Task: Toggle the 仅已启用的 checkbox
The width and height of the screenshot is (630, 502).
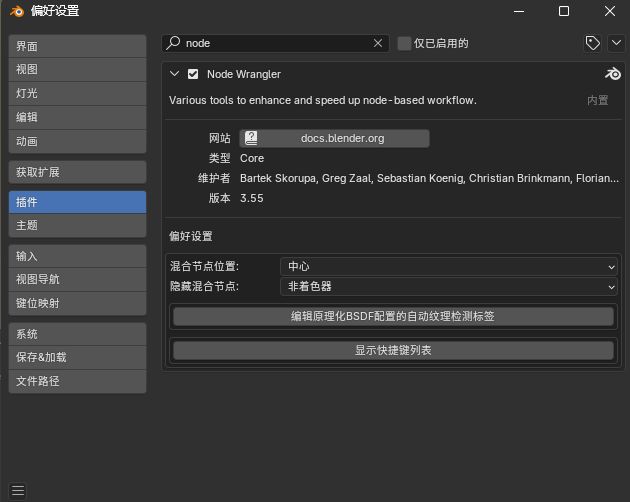Action: tap(404, 43)
